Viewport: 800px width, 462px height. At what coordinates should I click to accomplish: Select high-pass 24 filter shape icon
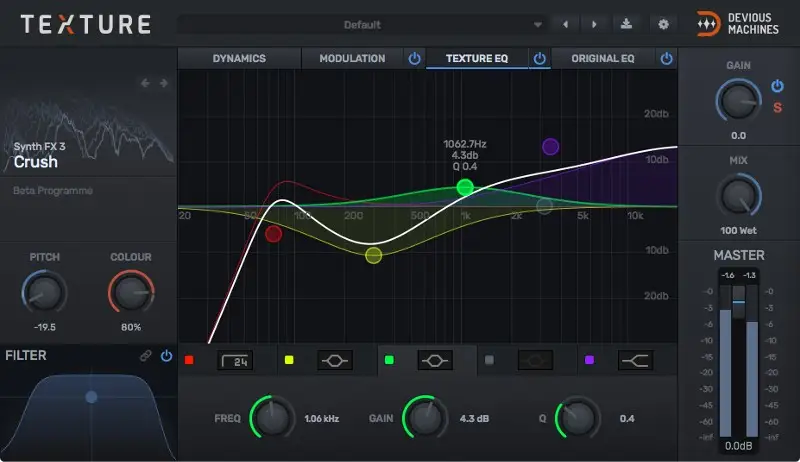click(x=235, y=360)
